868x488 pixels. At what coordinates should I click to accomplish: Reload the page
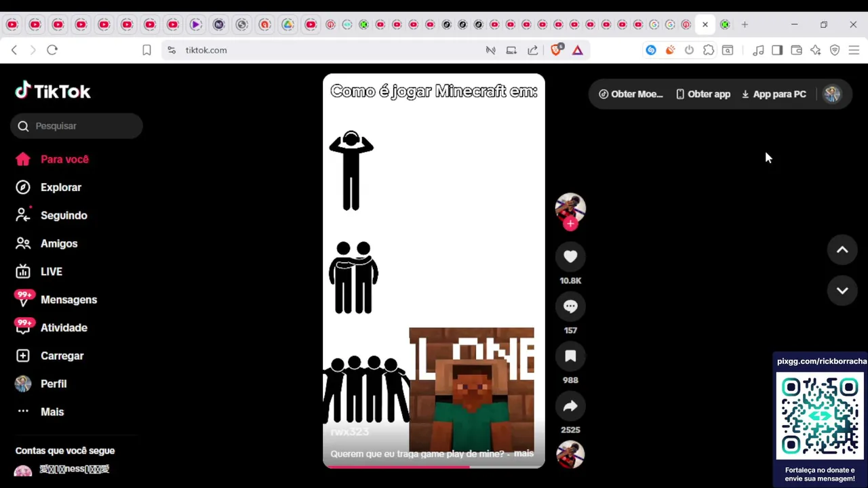[52, 50]
